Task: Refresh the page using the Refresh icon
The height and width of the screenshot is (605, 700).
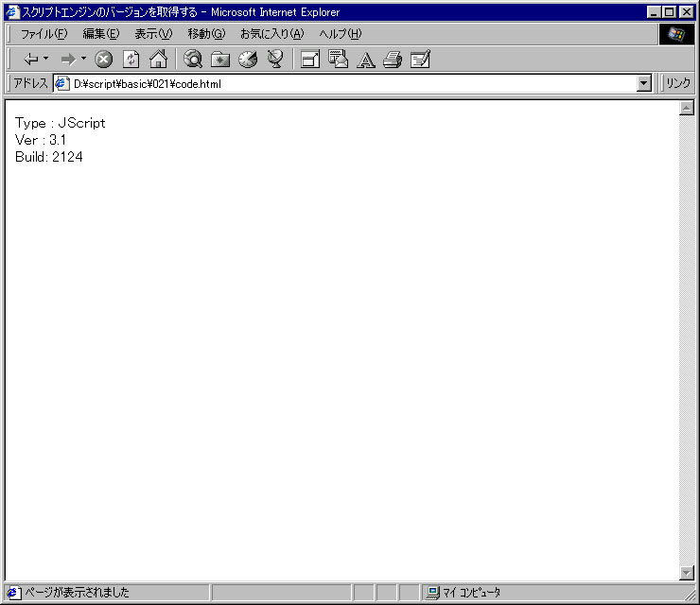Action: click(x=131, y=60)
